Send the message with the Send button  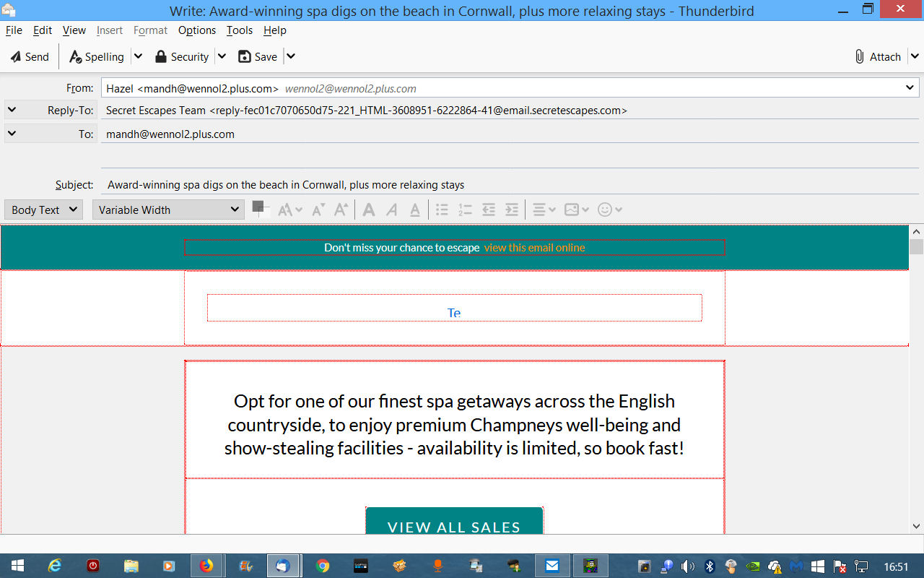coord(30,56)
